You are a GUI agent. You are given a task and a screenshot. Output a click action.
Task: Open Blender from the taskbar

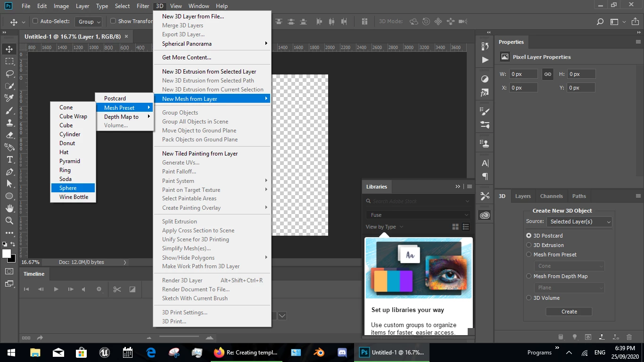pos(319,352)
